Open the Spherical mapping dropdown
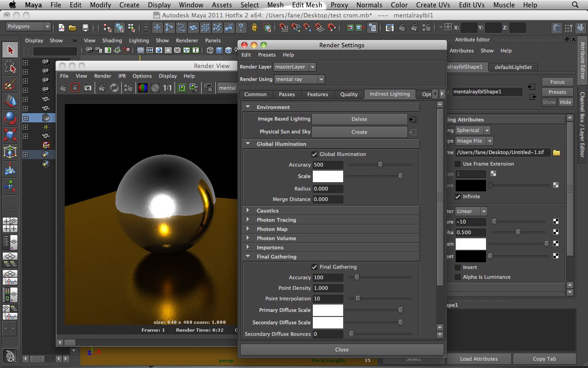Viewport: 588px width, 368px height. (x=473, y=130)
